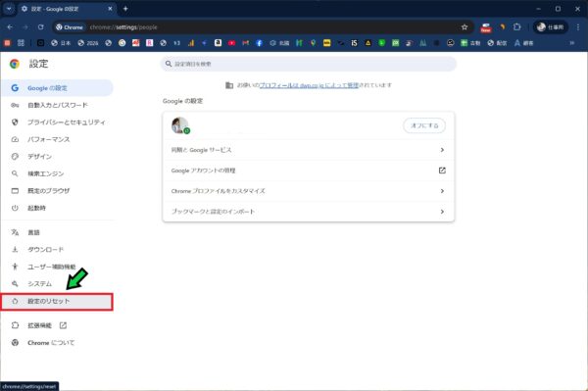Show hidden bookmarks with the » chevron
The height and width of the screenshot is (391, 588).
point(572,43)
